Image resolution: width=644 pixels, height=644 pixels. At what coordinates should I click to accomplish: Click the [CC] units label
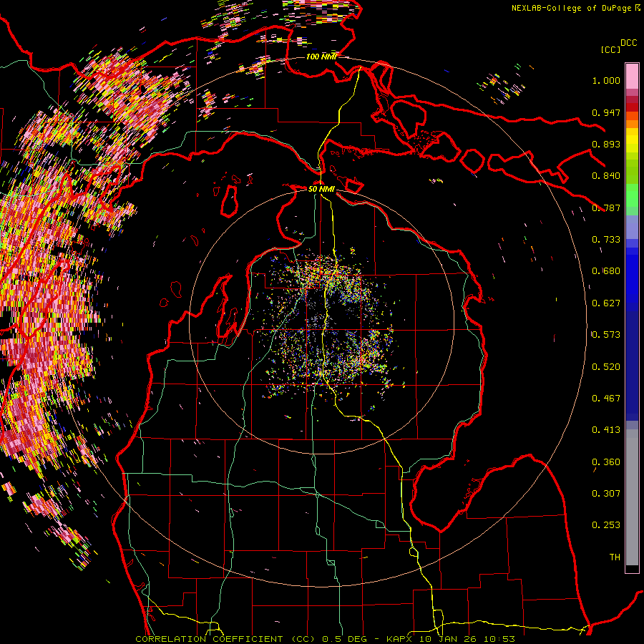610,49
